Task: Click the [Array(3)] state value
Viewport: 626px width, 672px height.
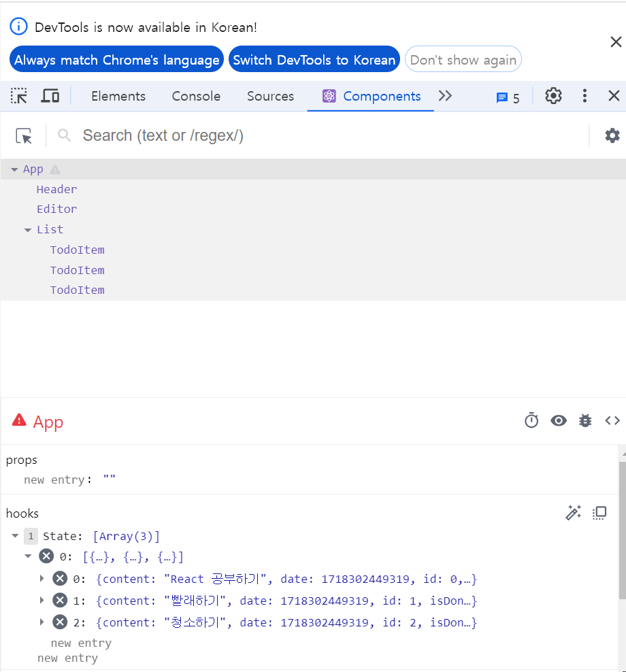Action: [127, 536]
